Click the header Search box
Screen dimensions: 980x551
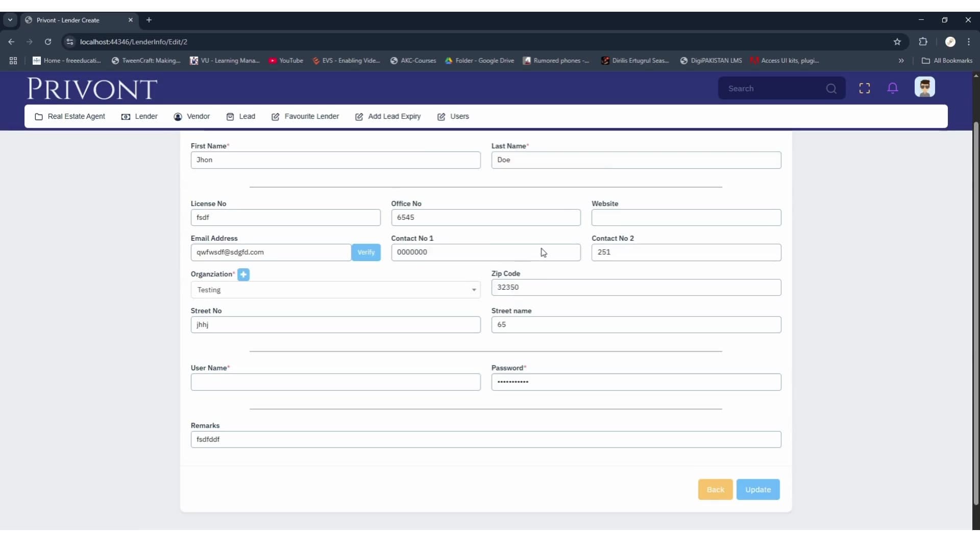pyautogui.click(x=781, y=89)
